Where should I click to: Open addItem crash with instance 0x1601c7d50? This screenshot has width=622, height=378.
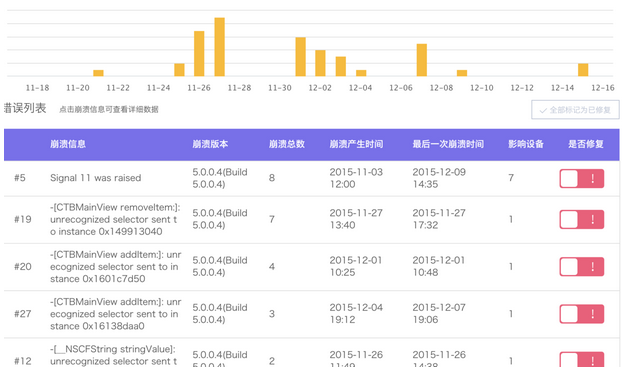(x=115, y=267)
